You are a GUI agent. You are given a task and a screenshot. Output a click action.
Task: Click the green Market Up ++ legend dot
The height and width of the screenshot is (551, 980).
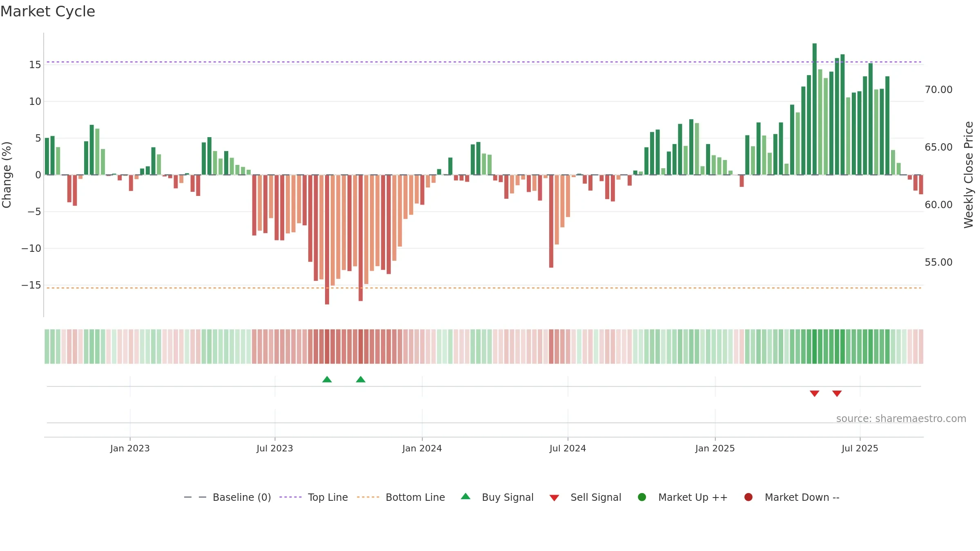coord(642,497)
